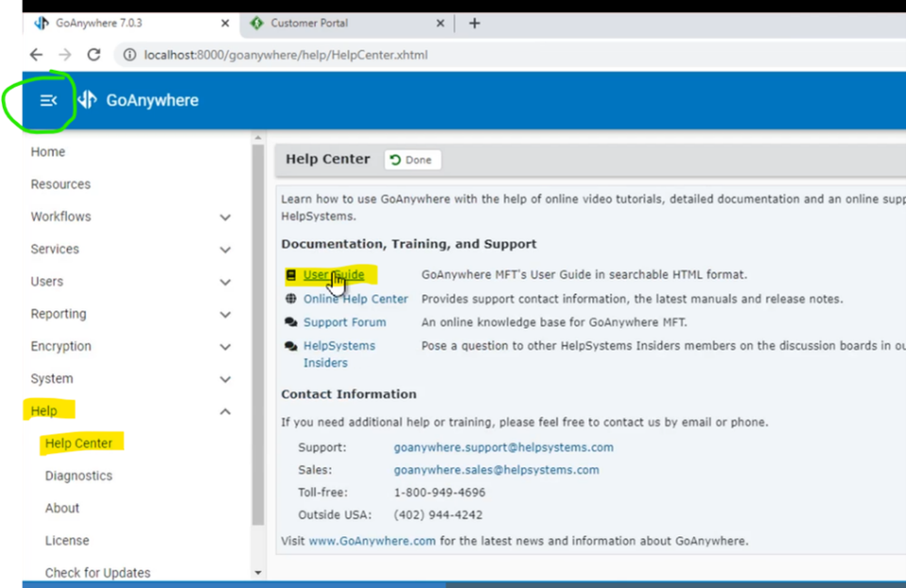
Task: Open the User Guide link
Action: 334,275
